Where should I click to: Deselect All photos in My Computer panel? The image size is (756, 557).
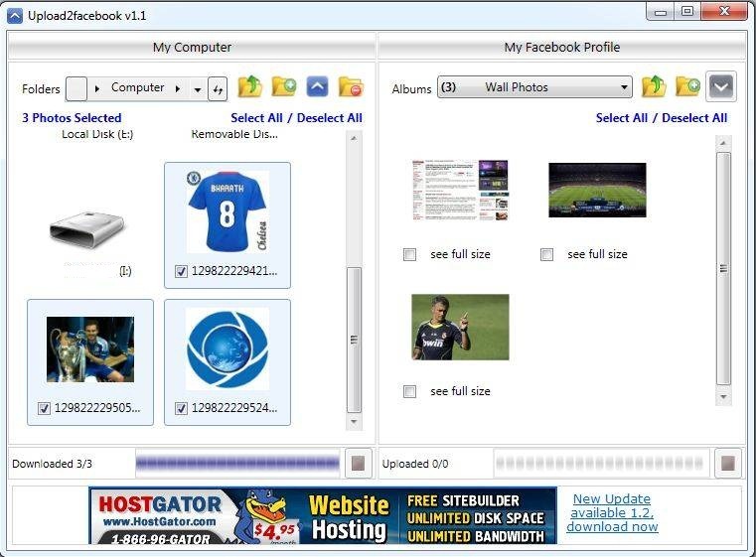[x=329, y=118]
